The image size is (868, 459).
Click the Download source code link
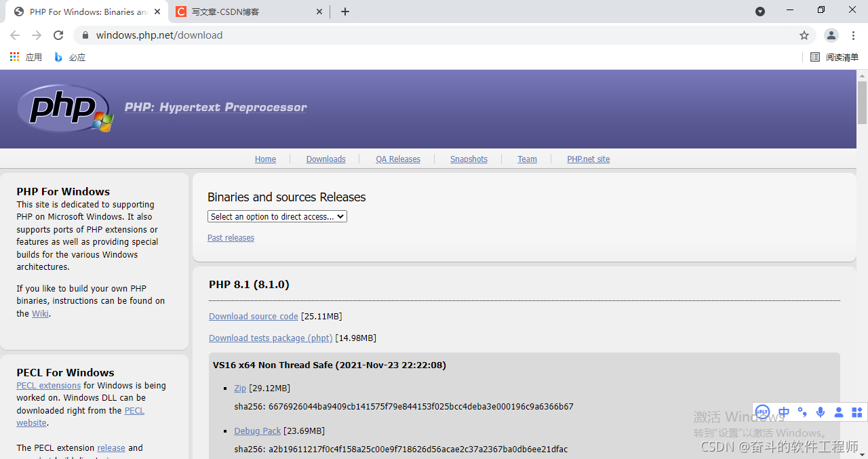click(x=254, y=317)
